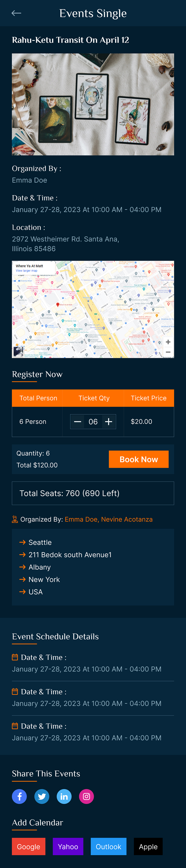Share event on Twitter
186x868 pixels.
tap(42, 796)
